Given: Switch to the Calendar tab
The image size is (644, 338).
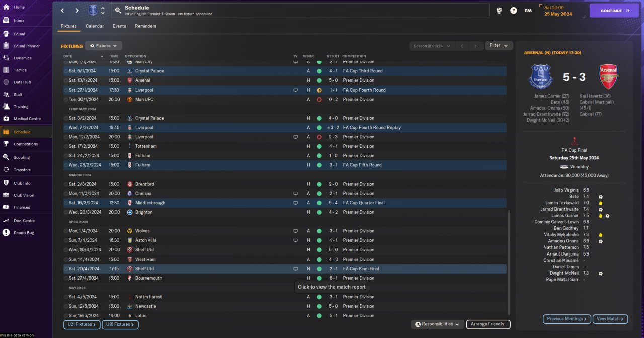Looking at the screenshot, I should tap(95, 26).
